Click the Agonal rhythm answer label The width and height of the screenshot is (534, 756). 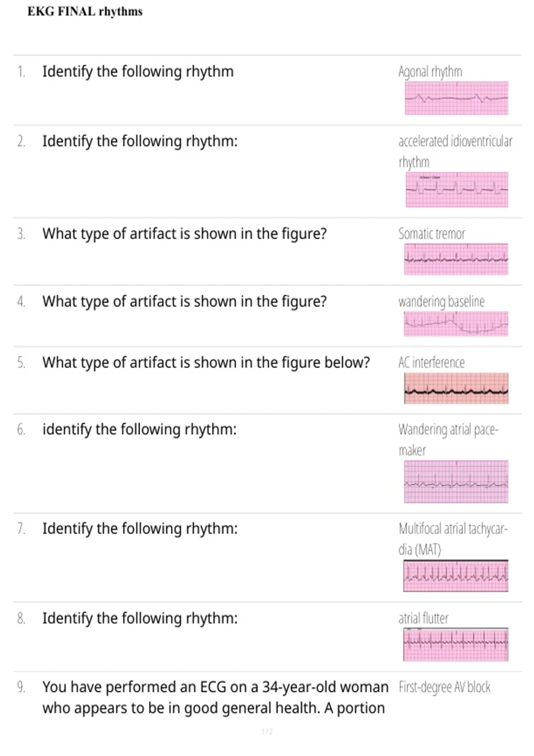pyautogui.click(x=430, y=72)
